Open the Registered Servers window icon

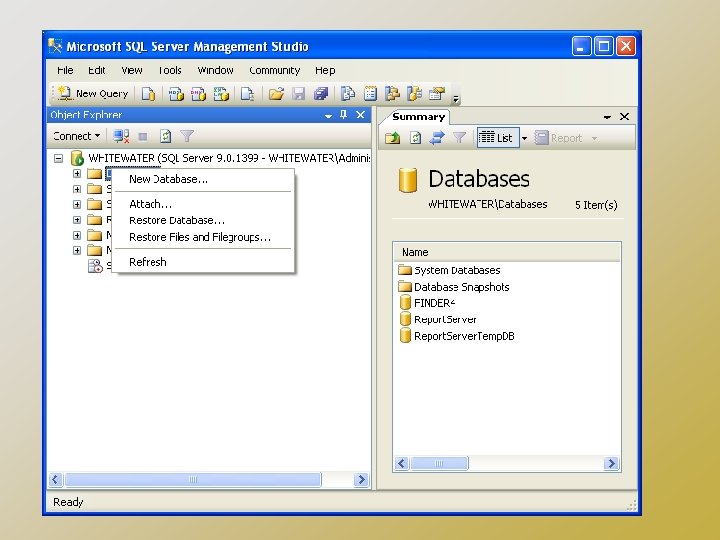[x=348, y=94]
